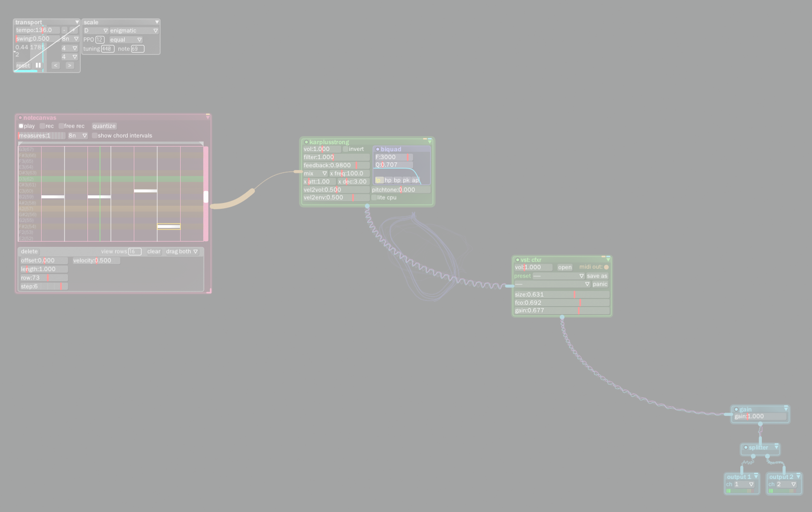This screenshot has height=512, width=812.
Task: Click the open button on vst: cfxr
Action: 565,267
